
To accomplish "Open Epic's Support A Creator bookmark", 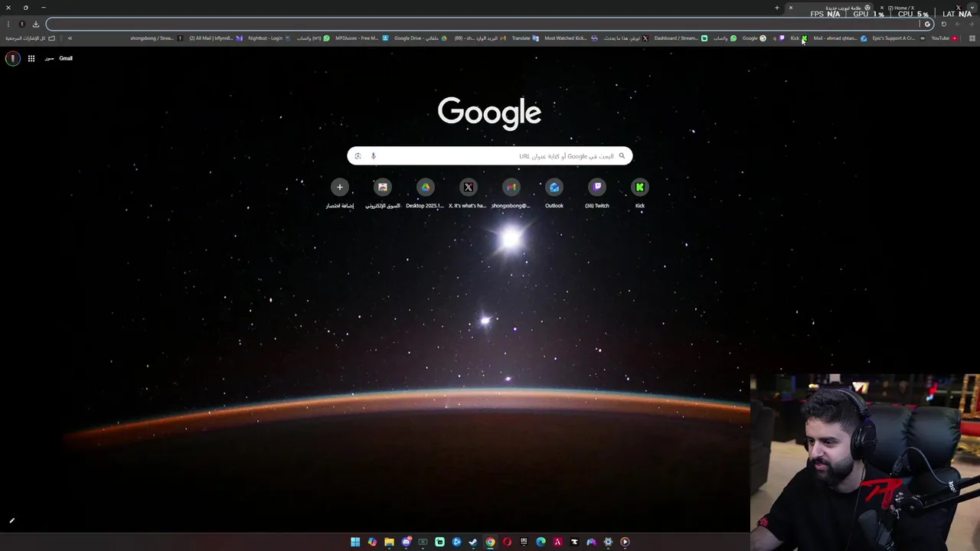I will click(x=898, y=38).
